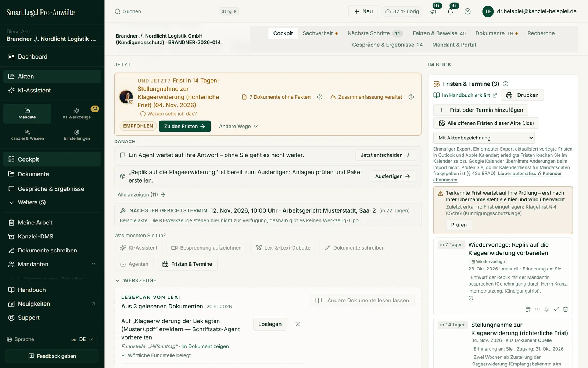Screen dimensions: 588x368
Task: Collapse the WERKZEUGE section
Action: click(x=136, y=280)
